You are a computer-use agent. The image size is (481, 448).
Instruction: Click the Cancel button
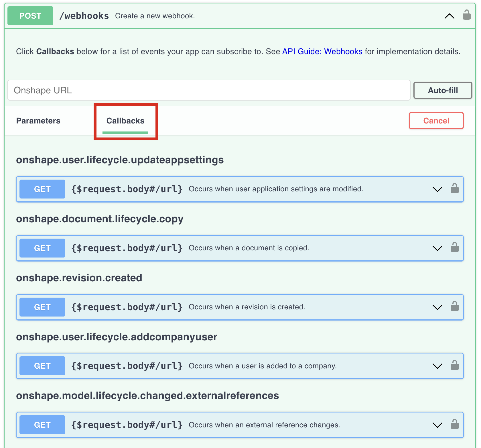(x=436, y=121)
